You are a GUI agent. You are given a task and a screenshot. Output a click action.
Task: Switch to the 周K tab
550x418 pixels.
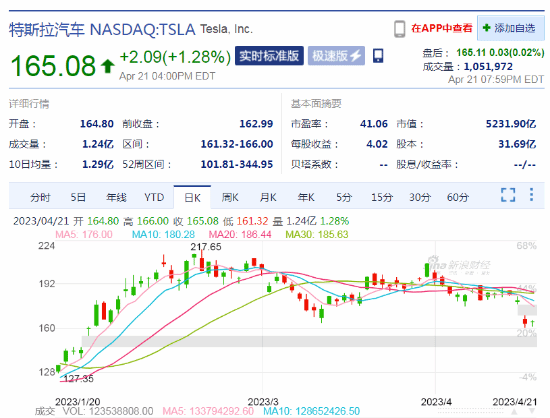point(230,197)
